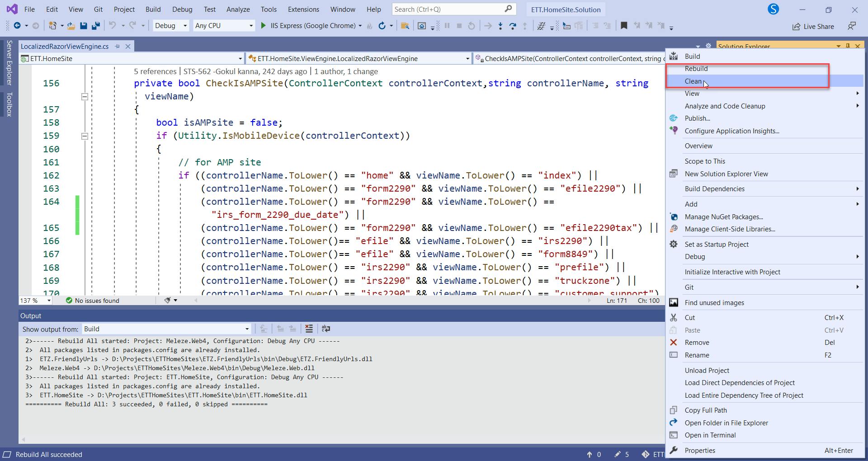Click the Live Share button

(x=813, y=26)
